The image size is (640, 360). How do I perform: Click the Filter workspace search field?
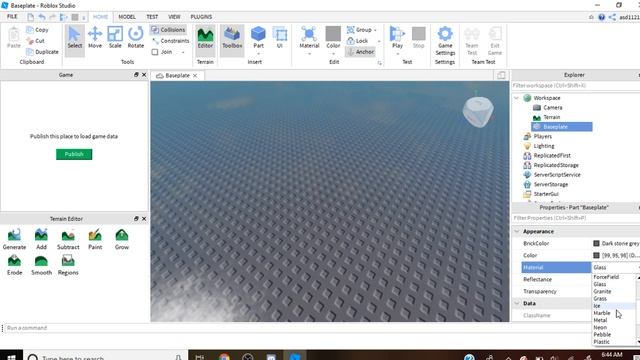tap(575, 86)
